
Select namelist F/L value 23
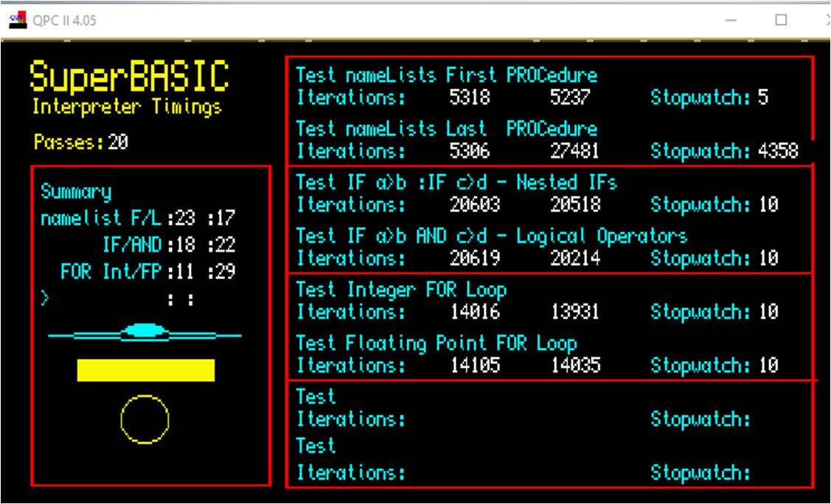(x=186, y=218)
